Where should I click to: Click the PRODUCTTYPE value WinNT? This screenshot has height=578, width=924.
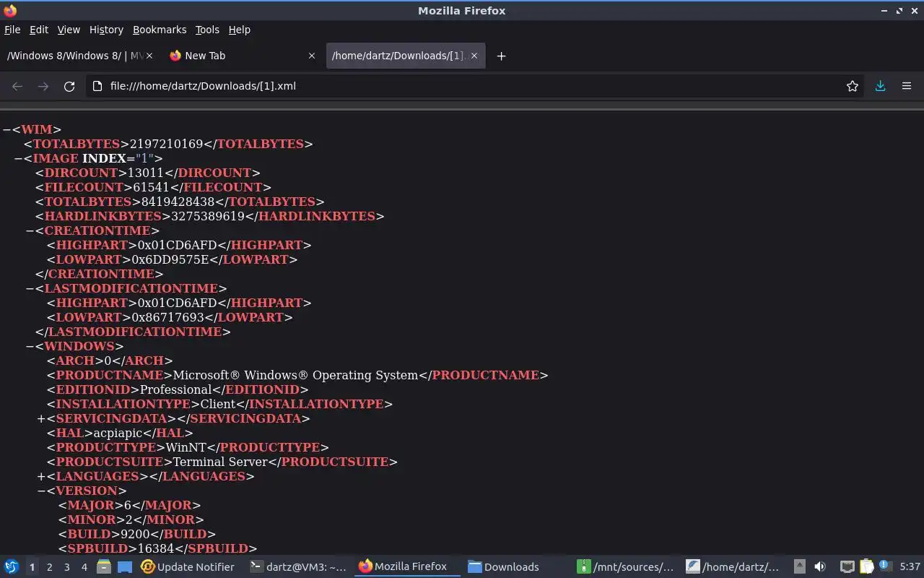[x=186, y=447]
